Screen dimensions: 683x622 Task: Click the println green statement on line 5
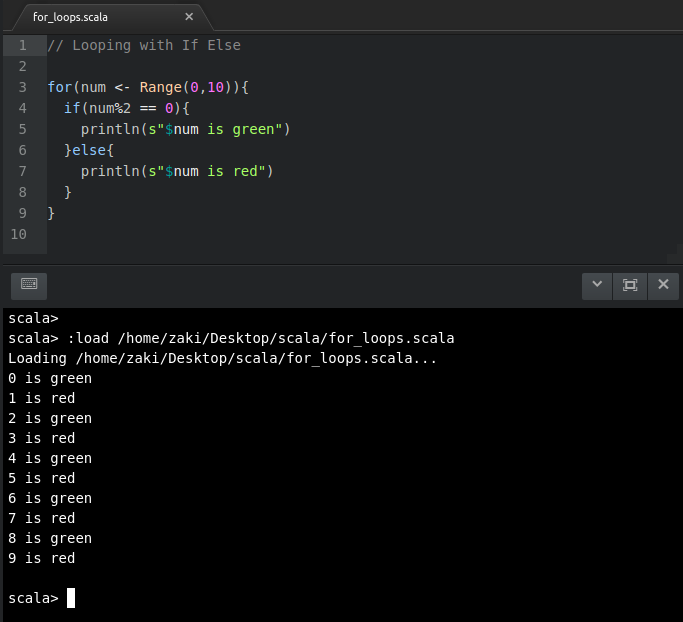(x=186, y=129)
